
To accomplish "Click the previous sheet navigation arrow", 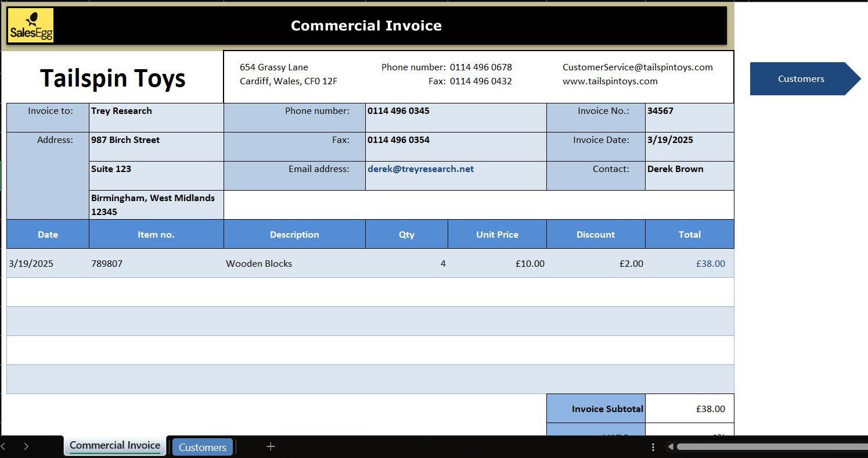I will (x=3, y=446).
